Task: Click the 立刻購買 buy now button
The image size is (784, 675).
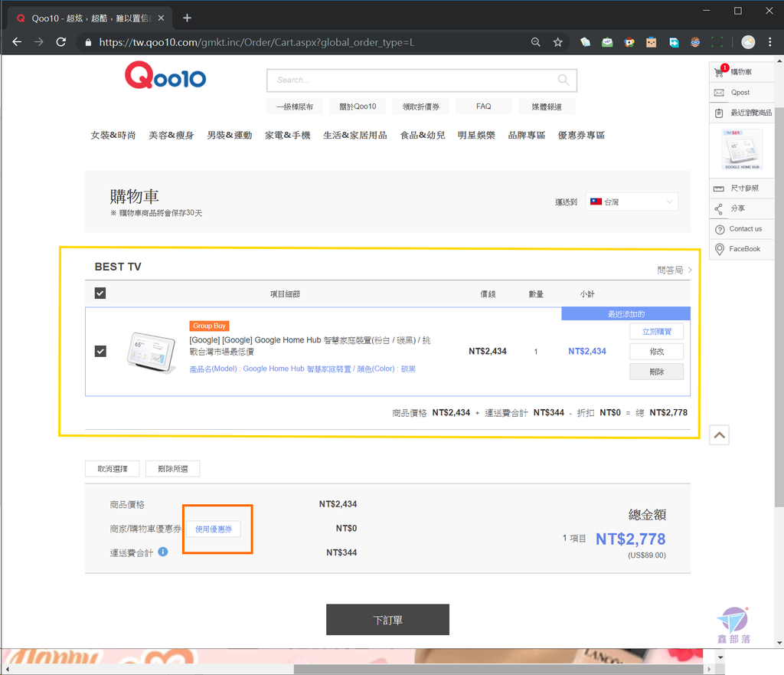Action: tap(656, 332)
